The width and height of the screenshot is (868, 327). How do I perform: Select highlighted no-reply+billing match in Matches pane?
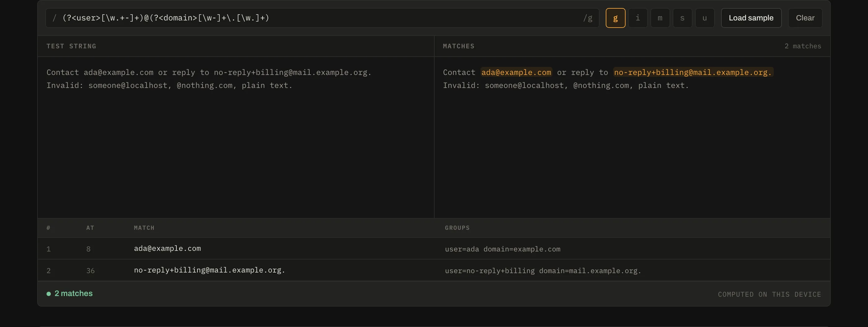click(x=693, y=72)
